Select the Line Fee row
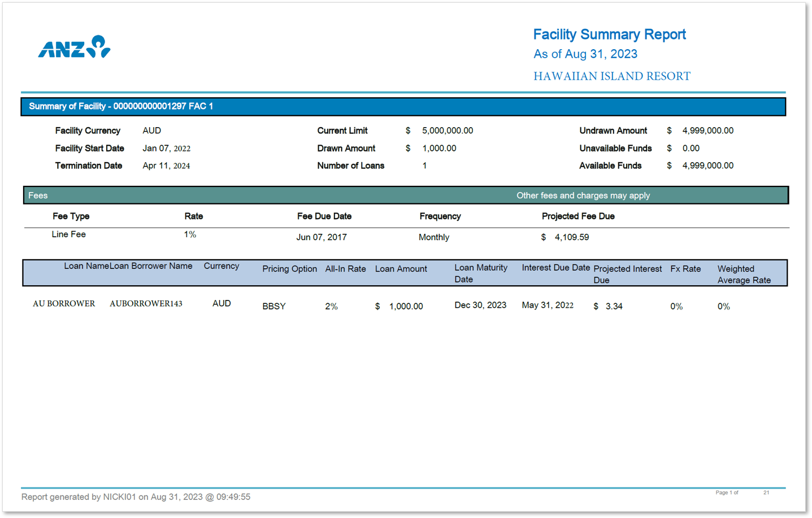Viewport: 812px width, 518px height. tap(68, 234)
